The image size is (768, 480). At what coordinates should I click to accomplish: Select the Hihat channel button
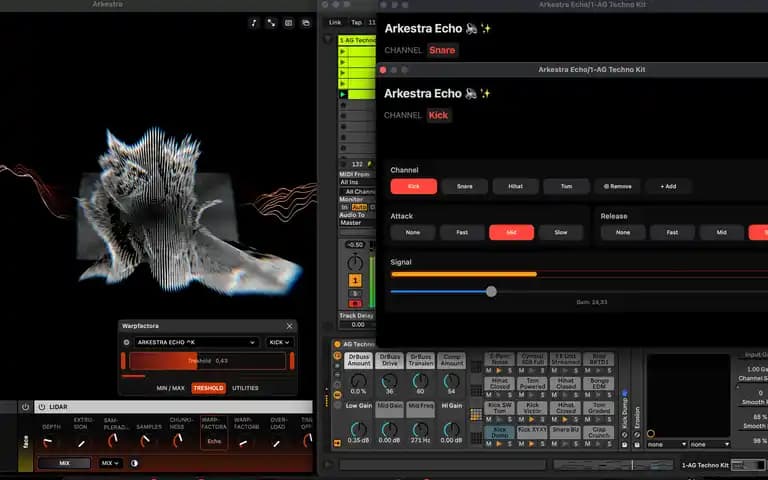click(516, 187)
